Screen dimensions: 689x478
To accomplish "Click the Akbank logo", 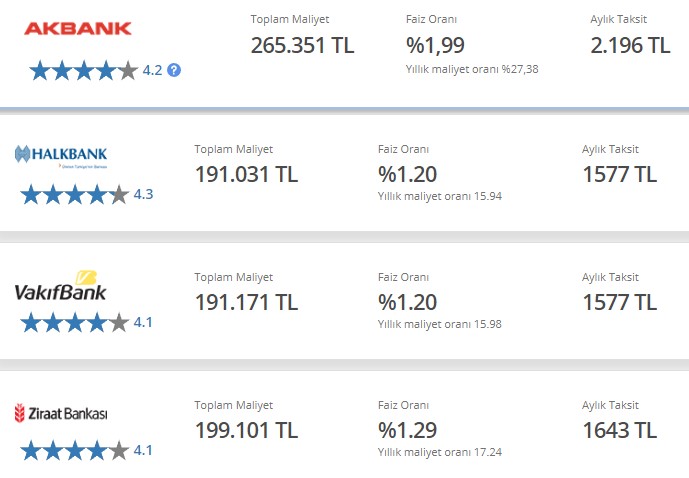I will pos(78,29).
